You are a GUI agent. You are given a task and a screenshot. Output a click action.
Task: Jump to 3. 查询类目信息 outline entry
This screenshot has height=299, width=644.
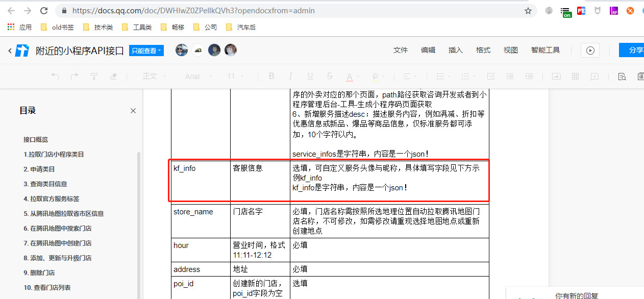(45, 184)
